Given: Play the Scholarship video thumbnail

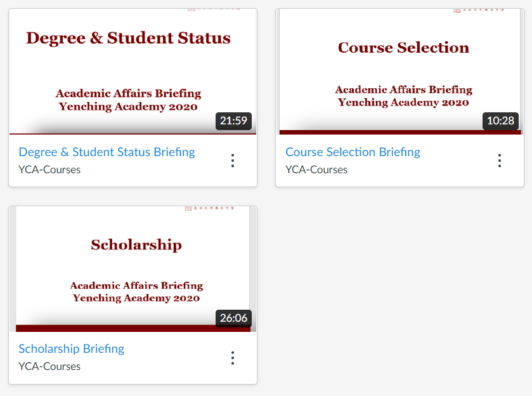Looking at the screenshot, I should tap(133, 269).
